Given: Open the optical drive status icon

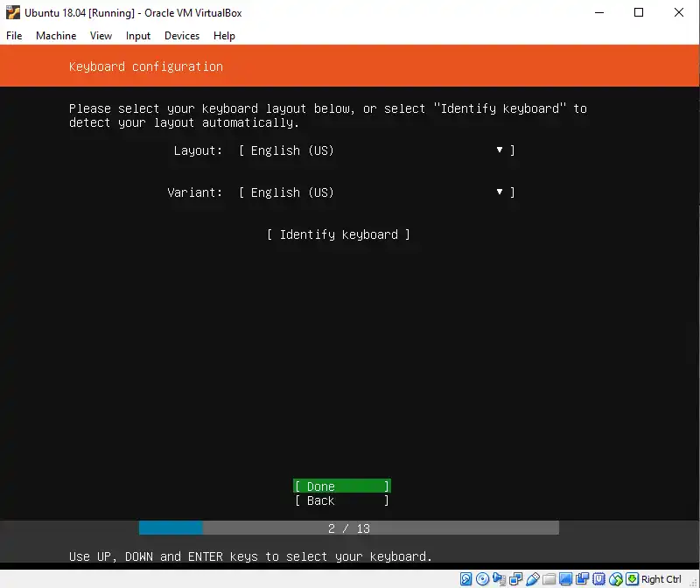Looking at the screenshot, I should [x=482, y=579].
